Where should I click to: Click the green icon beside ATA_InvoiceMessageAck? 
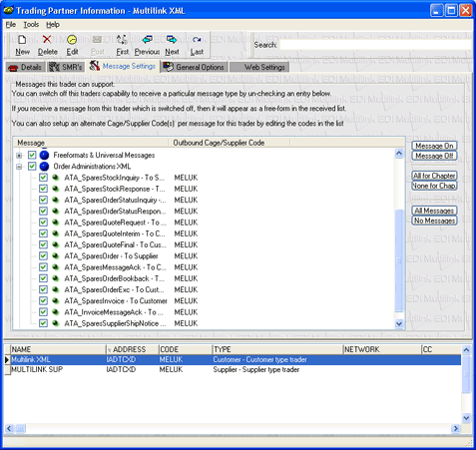pyautogui.click(x=56, y=312)
